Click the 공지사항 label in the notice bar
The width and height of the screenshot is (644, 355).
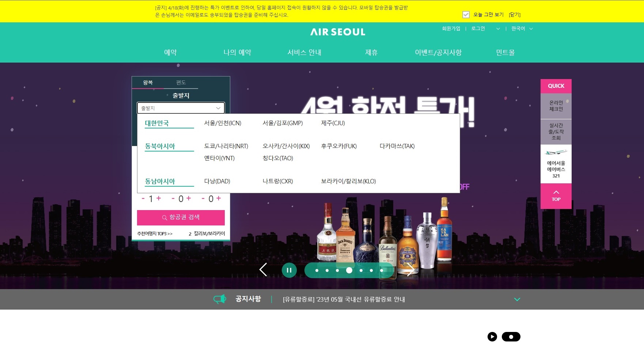coord(248,299)
